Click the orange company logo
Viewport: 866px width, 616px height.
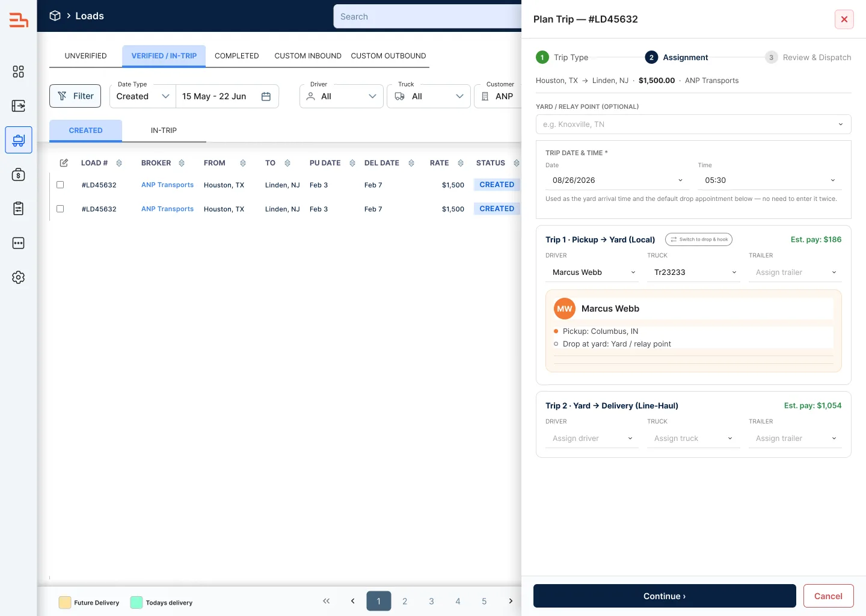(x=19, y=20)
